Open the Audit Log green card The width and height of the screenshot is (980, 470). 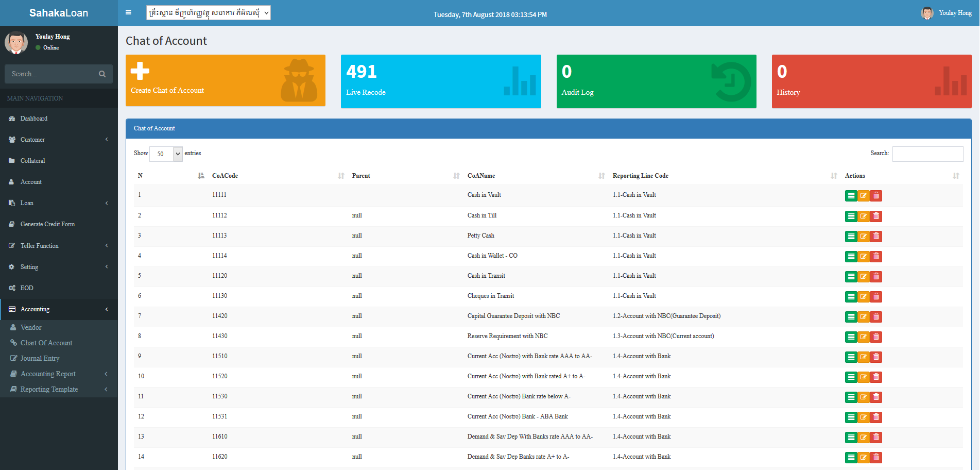[x=656, y=81]
